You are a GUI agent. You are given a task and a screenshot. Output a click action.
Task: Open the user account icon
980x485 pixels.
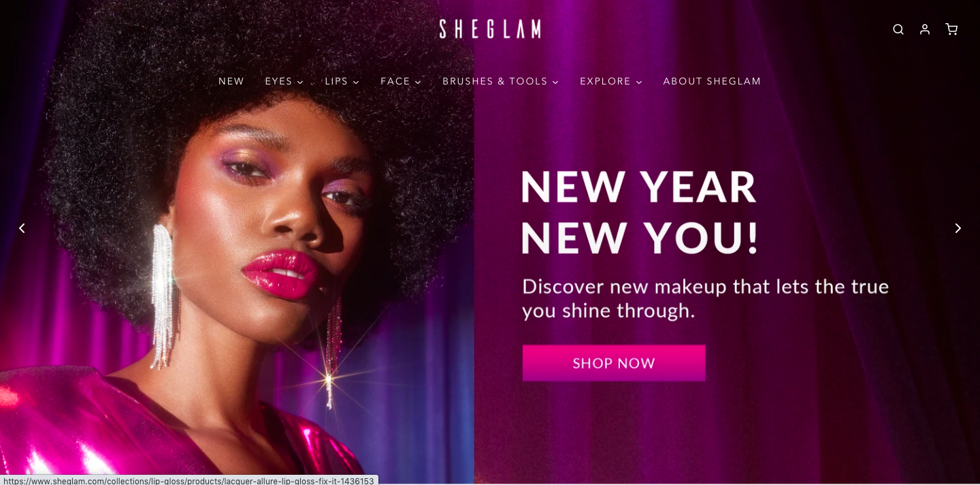coord(925,29)
